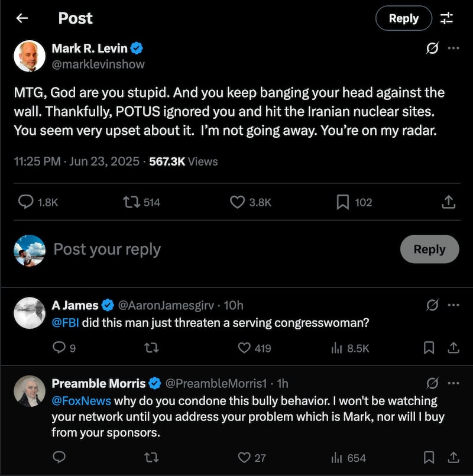The width and height of the screenshot is (473, 476).
Task: Open more options on A James reply
Action: (453, 305)
